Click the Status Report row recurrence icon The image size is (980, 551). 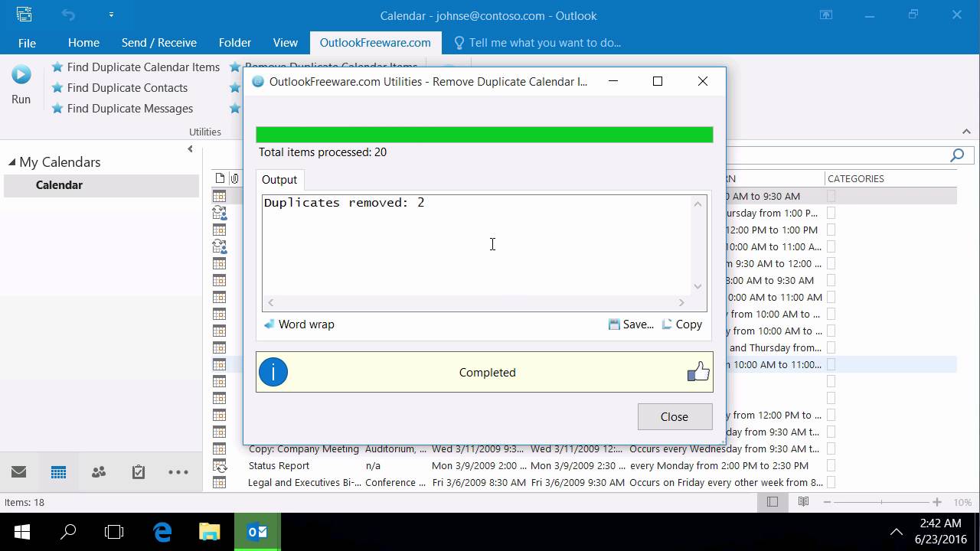(x=220, y=465)
